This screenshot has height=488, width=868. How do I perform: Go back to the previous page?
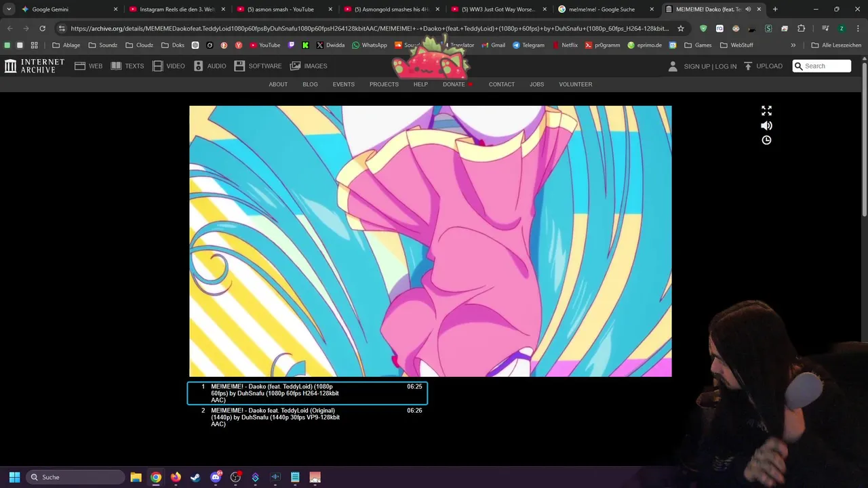(9, 28)
